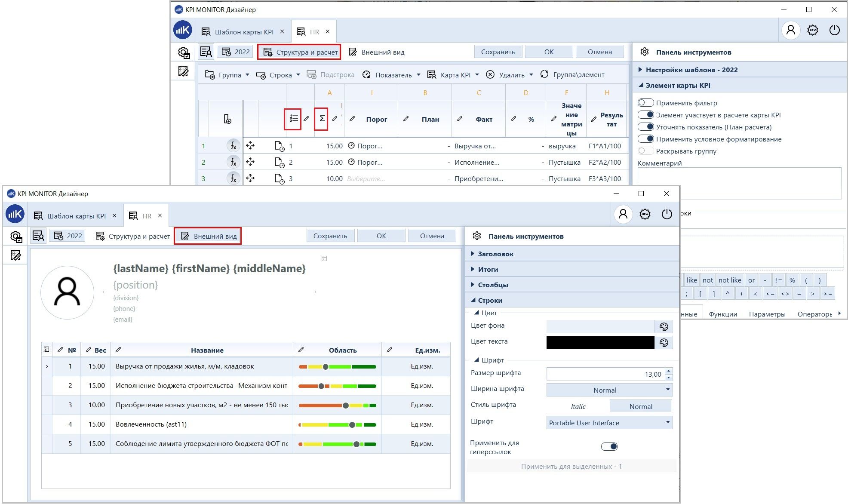Viewport: 848px width, 504px height.
Task: Click the power icon in back window
Action: (835, 30)
